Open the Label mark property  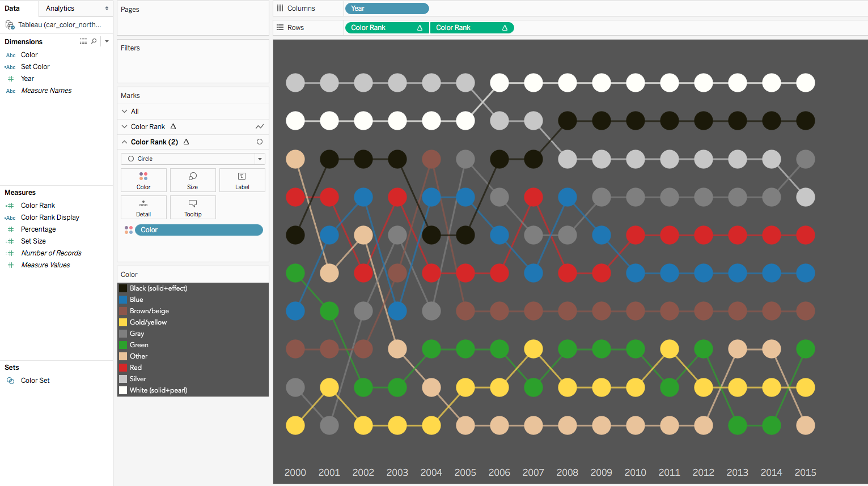click(x=242, y=180)
